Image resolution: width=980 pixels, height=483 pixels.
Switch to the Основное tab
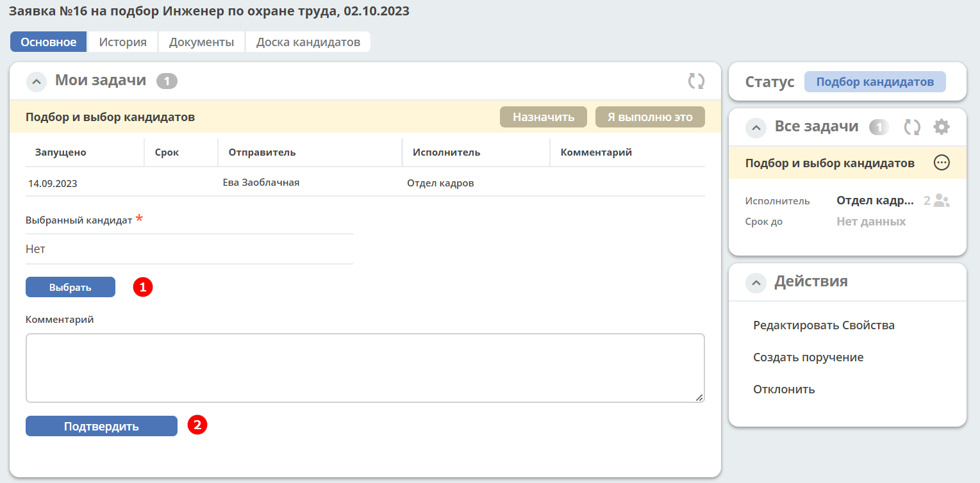click(49, 42)
